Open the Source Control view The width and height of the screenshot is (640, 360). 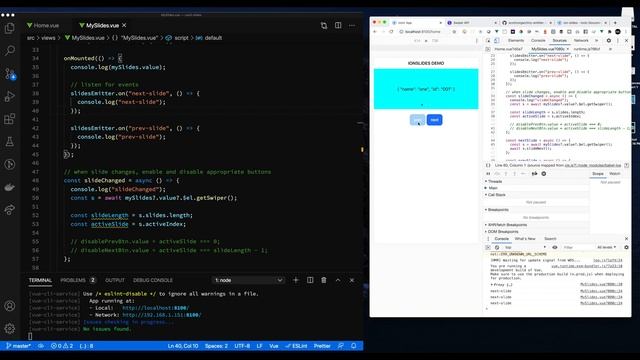9,74
